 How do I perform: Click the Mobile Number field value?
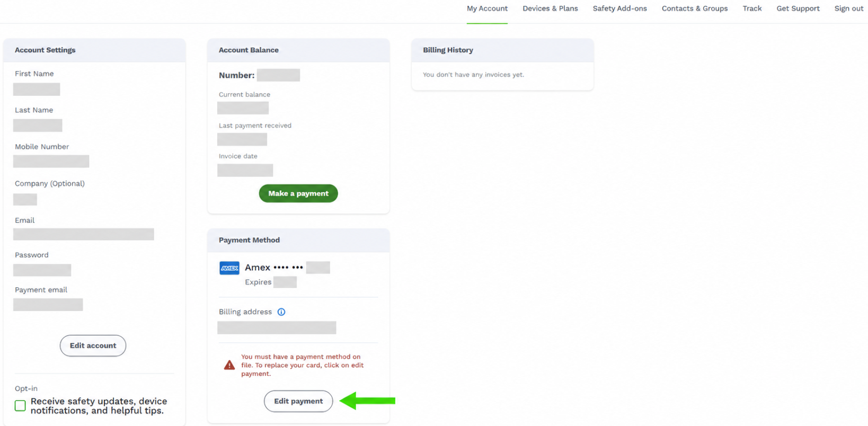[x=51, y=161]
